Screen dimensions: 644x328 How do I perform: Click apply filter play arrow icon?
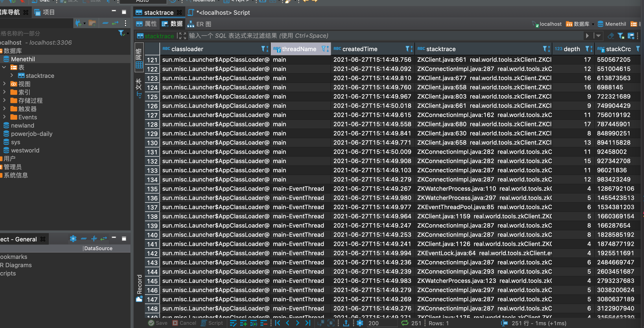coord(587,36)
